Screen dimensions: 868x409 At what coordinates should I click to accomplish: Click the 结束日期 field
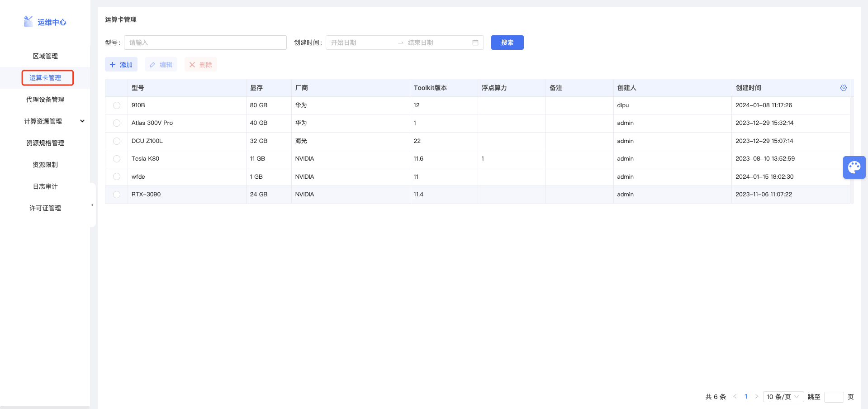pos(438,43)
